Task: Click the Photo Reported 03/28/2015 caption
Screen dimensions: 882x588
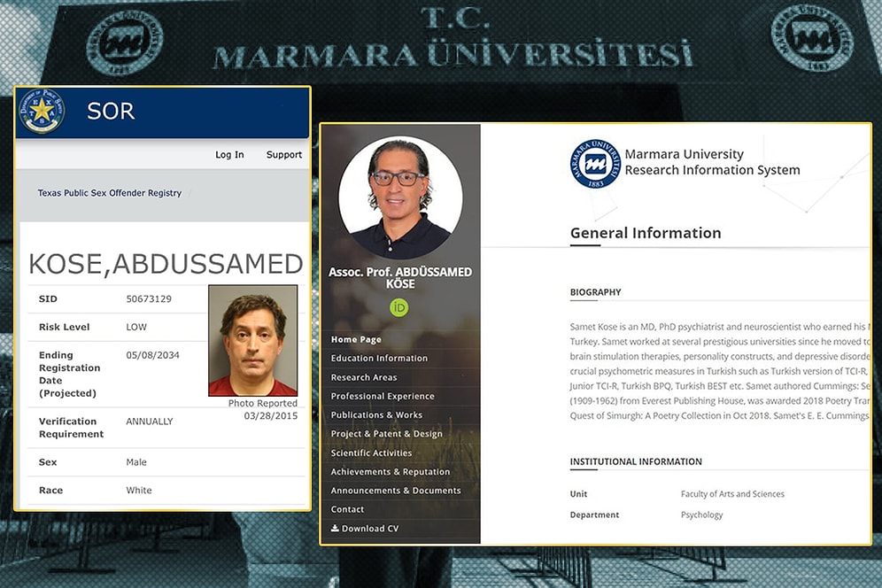Action: [263, 410]
